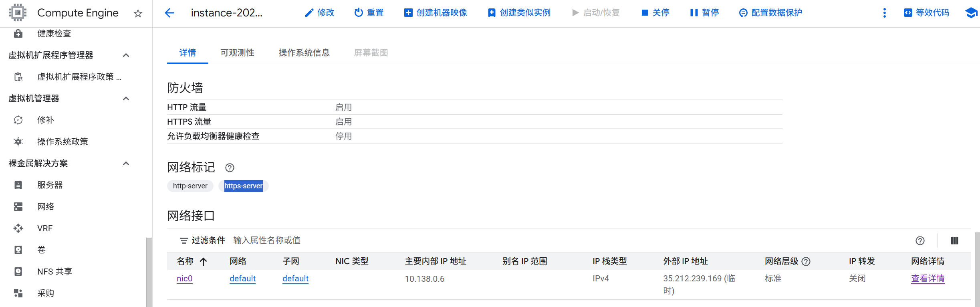980x307 pixels.
Task: Open the column display options icon
Action: (954, 240)
